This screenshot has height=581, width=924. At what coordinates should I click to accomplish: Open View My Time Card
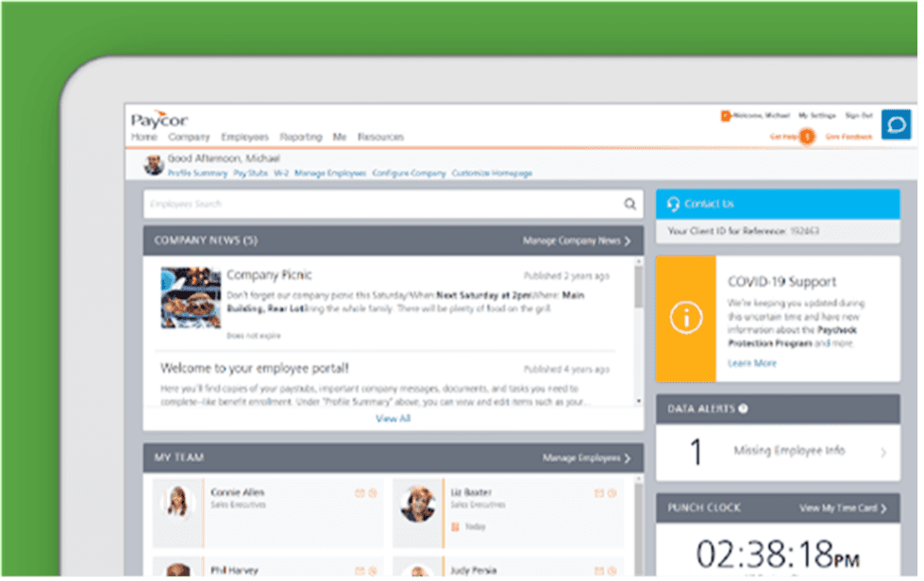point(839,507)
